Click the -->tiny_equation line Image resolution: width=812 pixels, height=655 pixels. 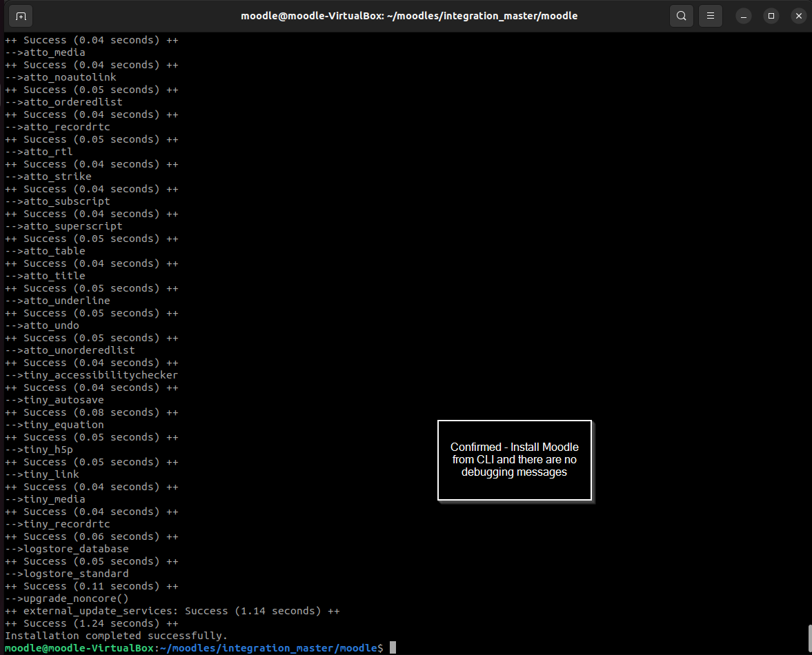point(55,425)
